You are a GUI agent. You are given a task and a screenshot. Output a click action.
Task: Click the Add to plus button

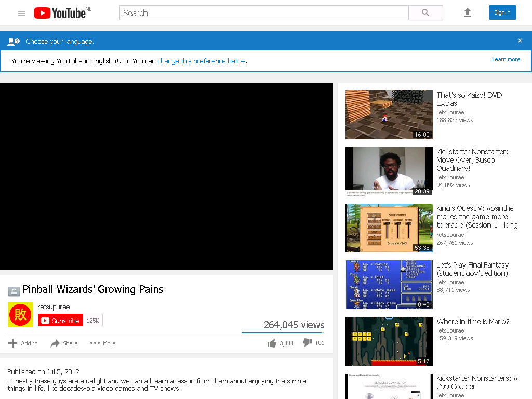point(23,343)
